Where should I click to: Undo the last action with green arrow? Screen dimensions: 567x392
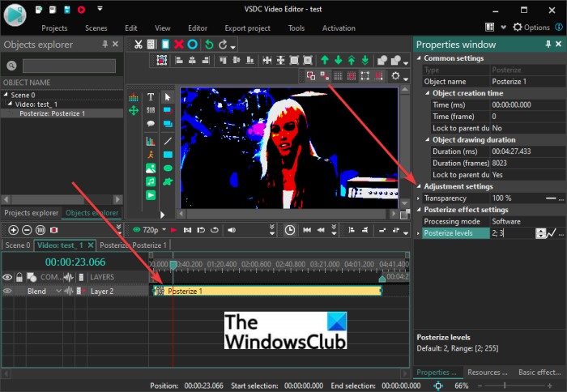209,44
